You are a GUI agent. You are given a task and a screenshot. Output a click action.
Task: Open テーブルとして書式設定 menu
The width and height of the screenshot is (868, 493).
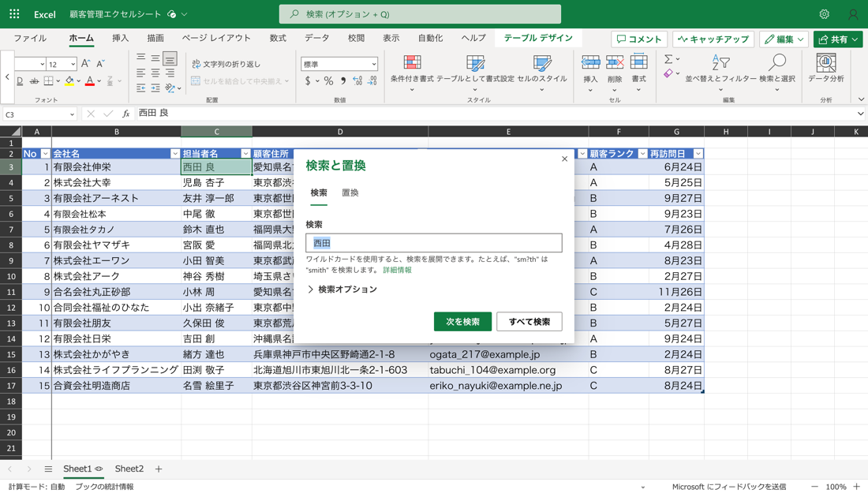(x=476, y=72)
